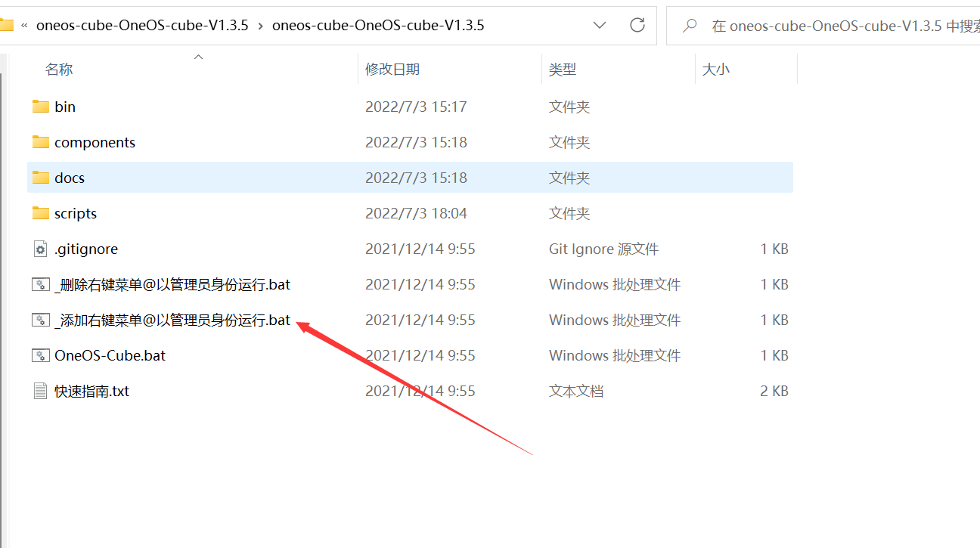The width and height of the screenshot is (980, 548).
Task: Click the 文本文档 type cell
Action: pyautogui.click(x=576, y=391)
